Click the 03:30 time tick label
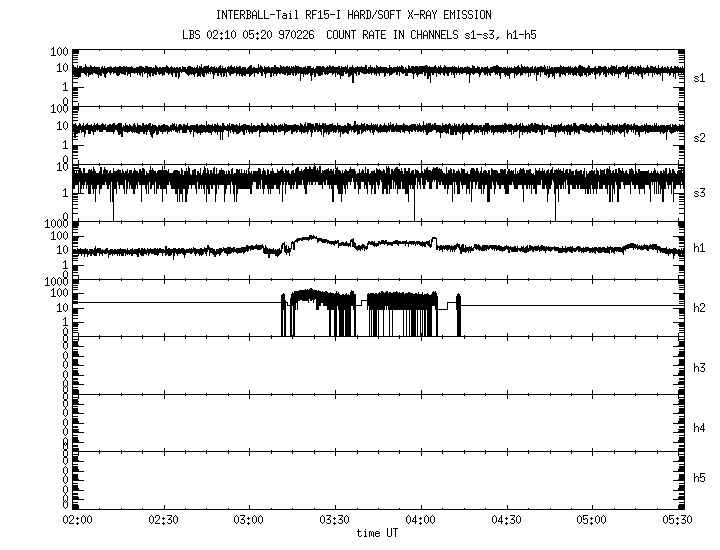The height and width of the screenshot is (550, 720). [x=335, y=521]
